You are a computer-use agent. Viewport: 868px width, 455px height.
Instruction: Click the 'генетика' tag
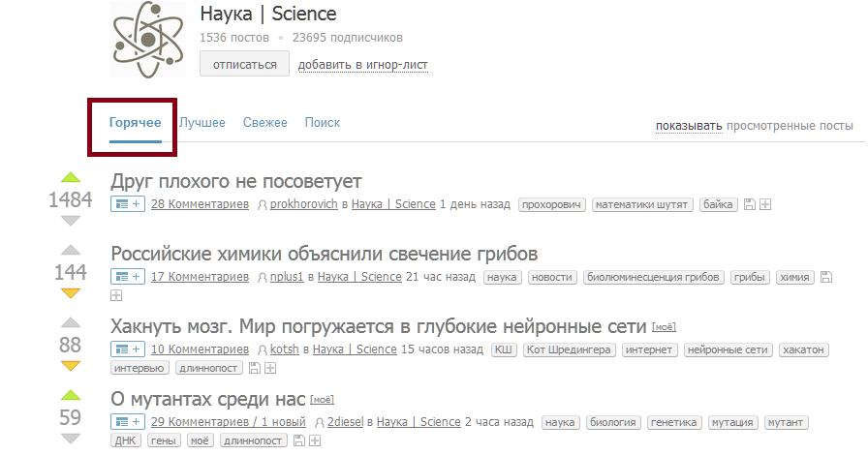point(673,422)
